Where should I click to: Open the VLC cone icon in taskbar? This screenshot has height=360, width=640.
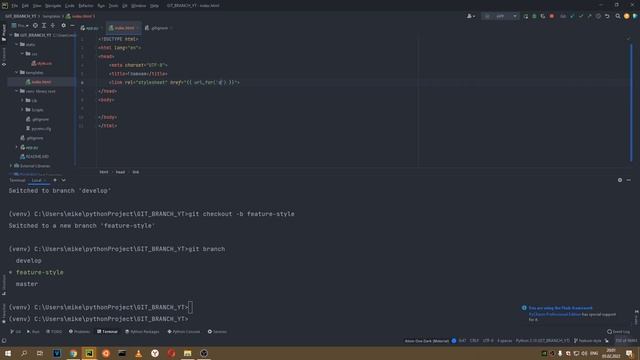[138, 353]
